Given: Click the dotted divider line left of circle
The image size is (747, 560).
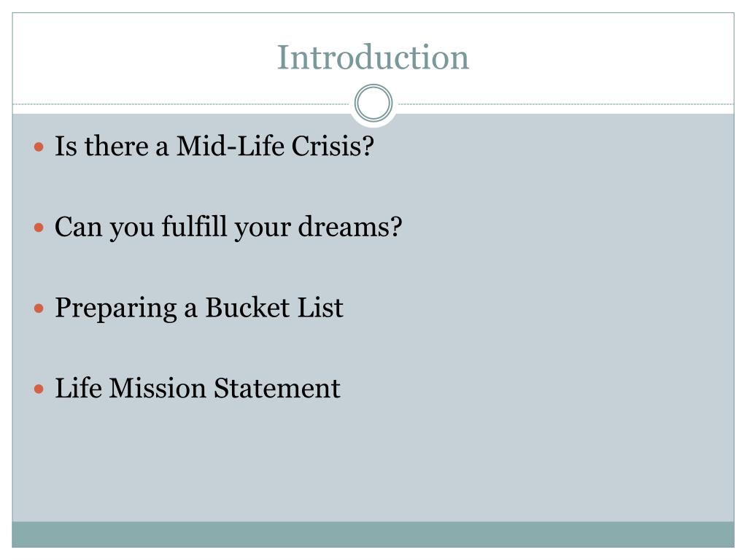Looking at the screenshot, I should pyautogui.click(x=181, y=104).
